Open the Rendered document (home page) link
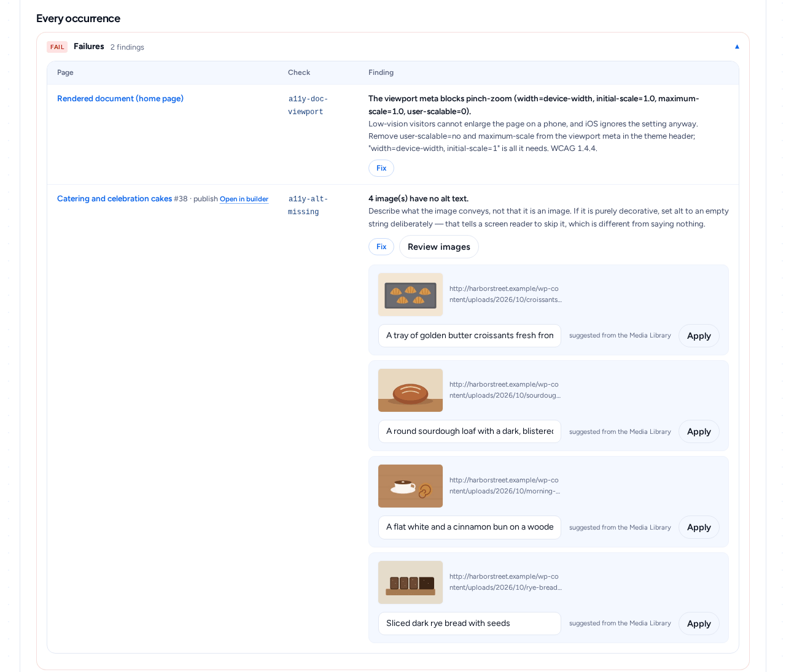The width and height of the screenshot is (786, 672). (120, 99)
